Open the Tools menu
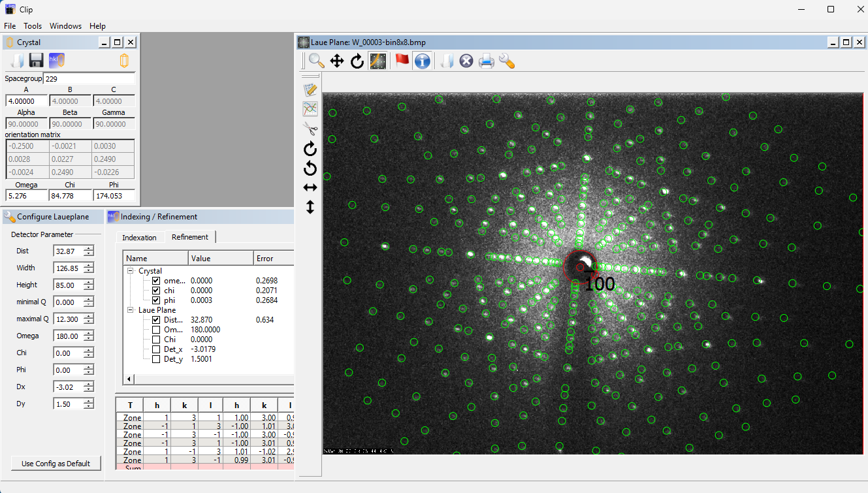 (33, 26)
